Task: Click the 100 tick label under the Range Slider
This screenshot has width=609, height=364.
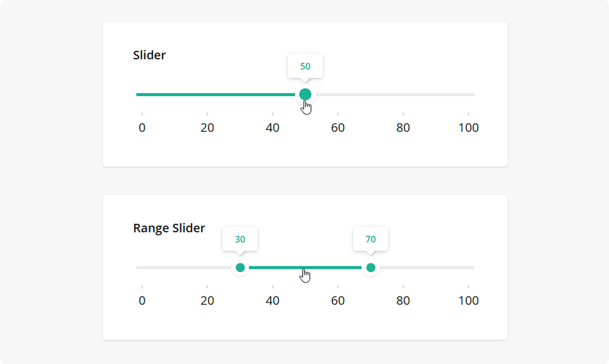Action: (x=469, y=300)
